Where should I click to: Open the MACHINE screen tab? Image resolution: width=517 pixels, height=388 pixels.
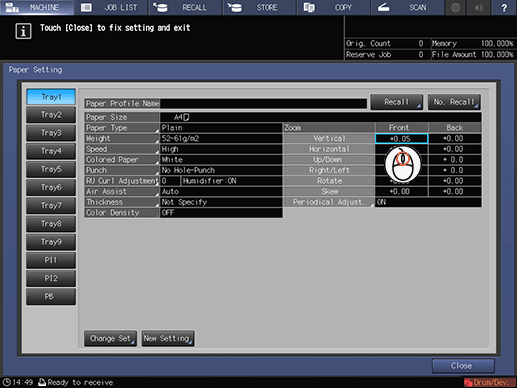[36, 7]
